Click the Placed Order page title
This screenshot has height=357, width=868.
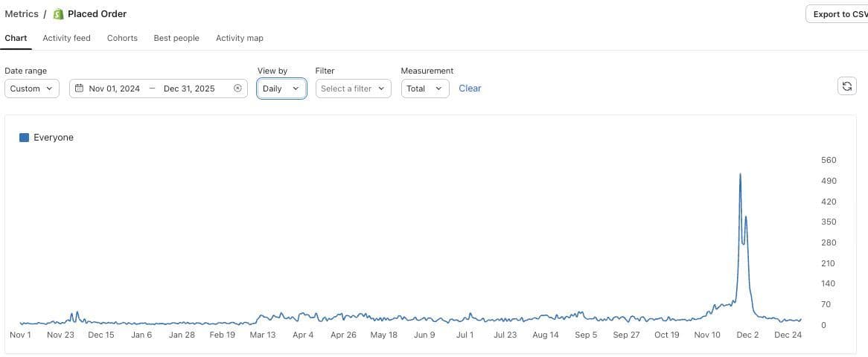tap(98, 14)
